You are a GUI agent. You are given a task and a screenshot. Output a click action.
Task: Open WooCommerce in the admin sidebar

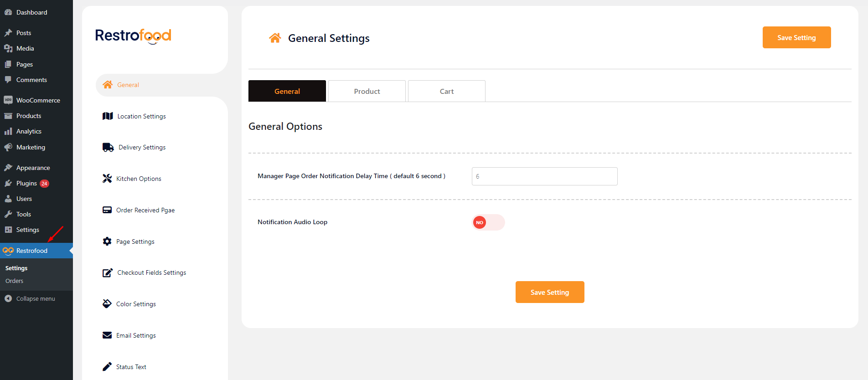click(38, 100)
